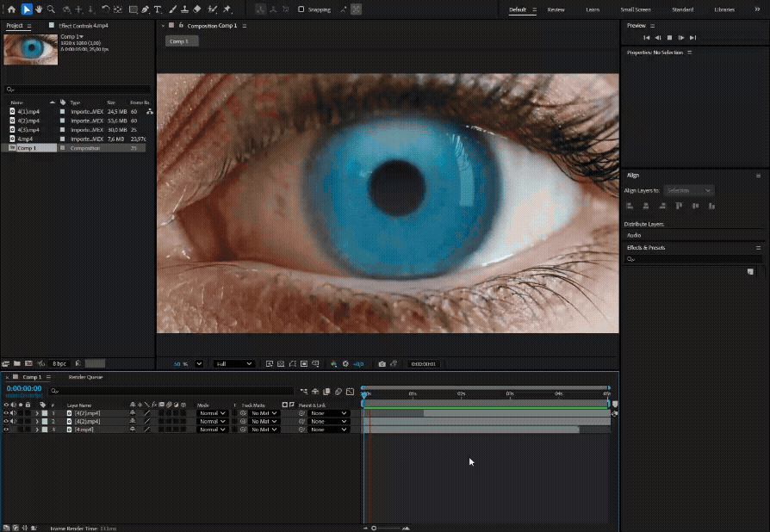Toggle visibility of layer 3 [4.mp4]
The width and height of the screenshot is (770, 532).
[6, 429]
